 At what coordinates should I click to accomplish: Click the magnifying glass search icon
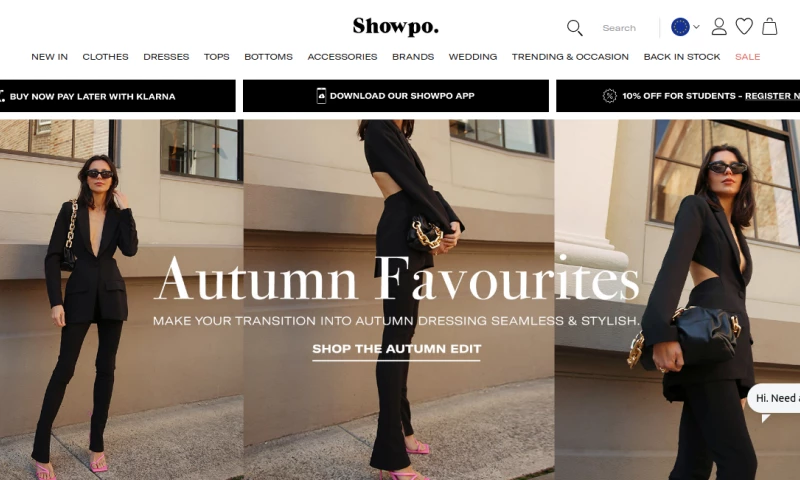click(574, 28)
